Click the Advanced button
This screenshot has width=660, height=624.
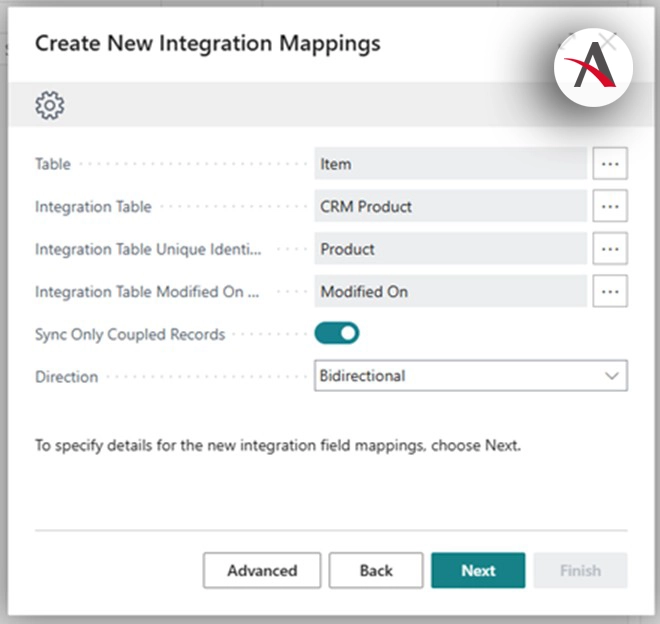coord(262,570)
